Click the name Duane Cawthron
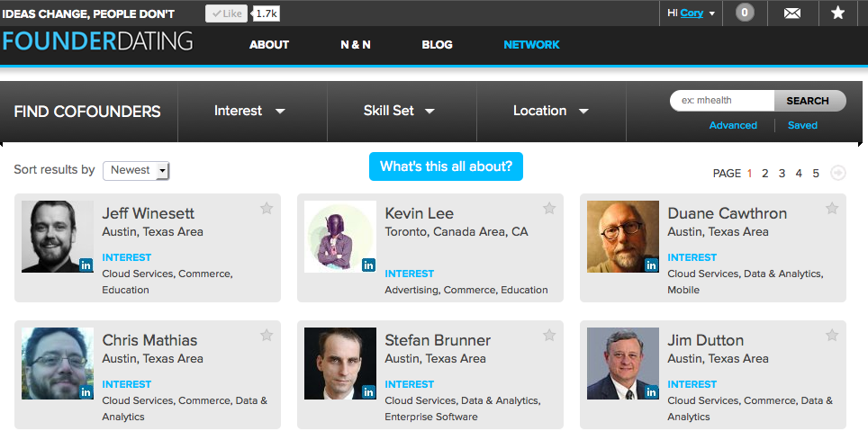The image size is (868, 440). pyautogui.click(x=728, y=213)
